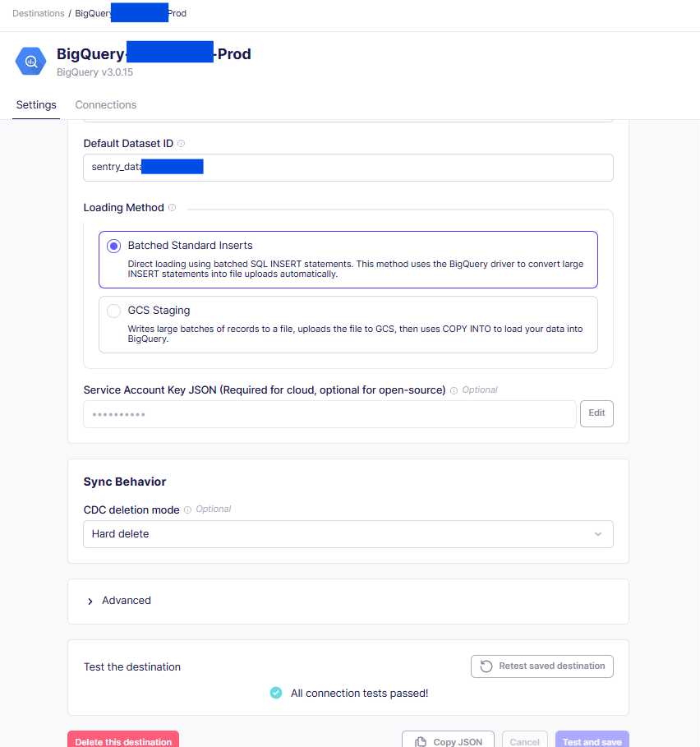Image resolution: width=700 pixels, height=747 pixels.
Task: Edit the Service Account Key JSON
Action: (x=596, y=413)
